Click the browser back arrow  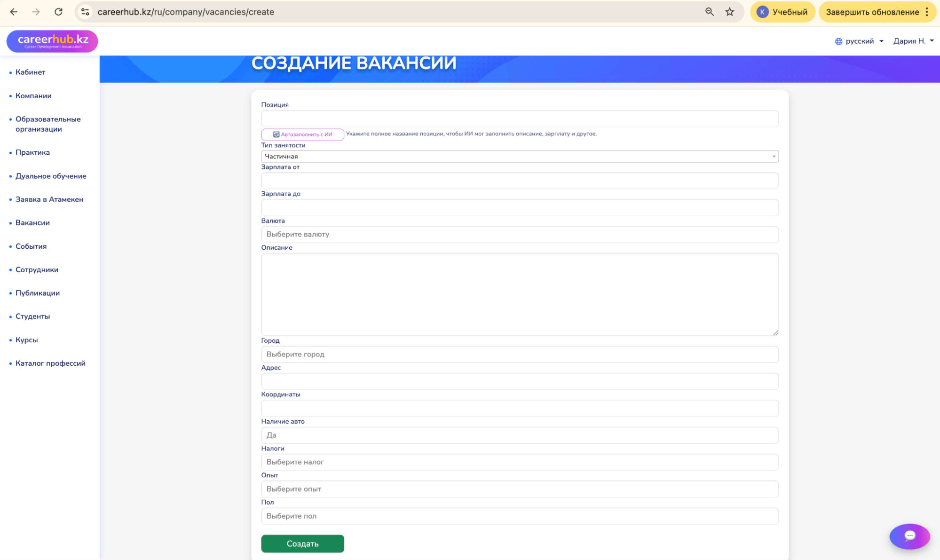(14, 12)
